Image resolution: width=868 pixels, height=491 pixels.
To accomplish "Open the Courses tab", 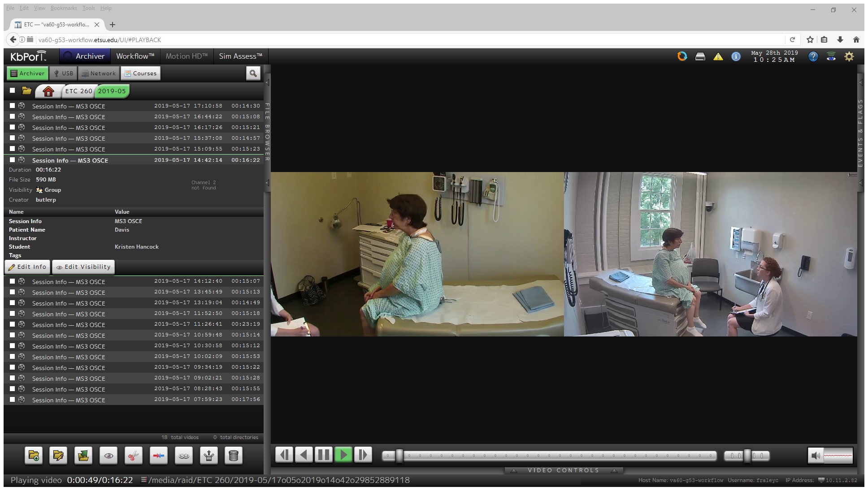I will pyautogui.click(x=141, y=73).
